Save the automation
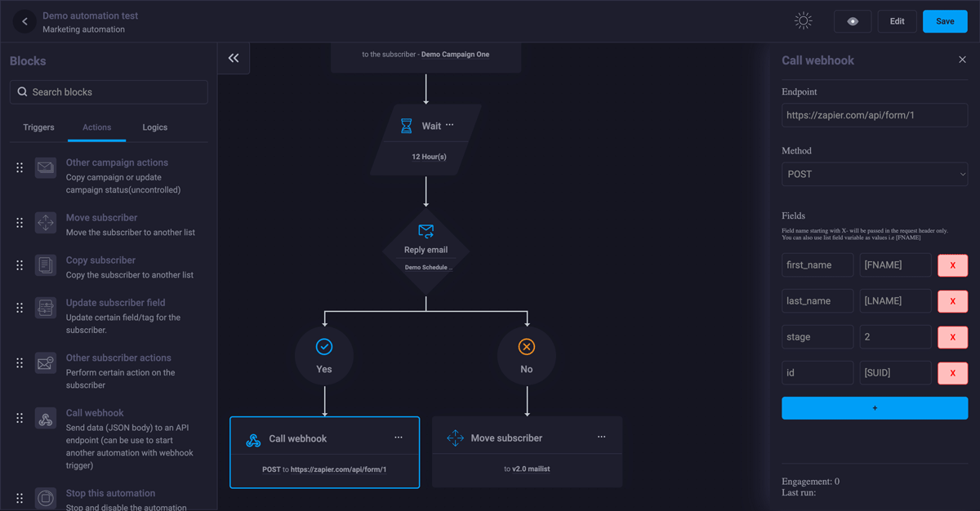 click(945, 21)
